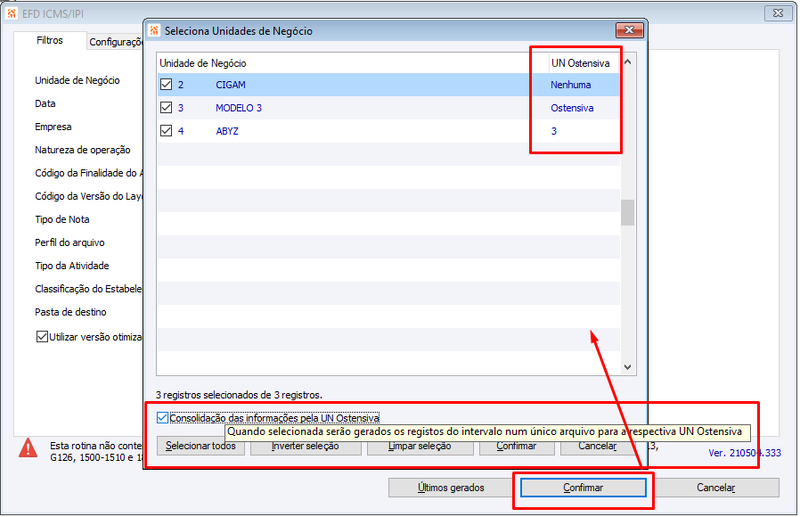Click the Ostensiva value for MODELO 3

572,108
